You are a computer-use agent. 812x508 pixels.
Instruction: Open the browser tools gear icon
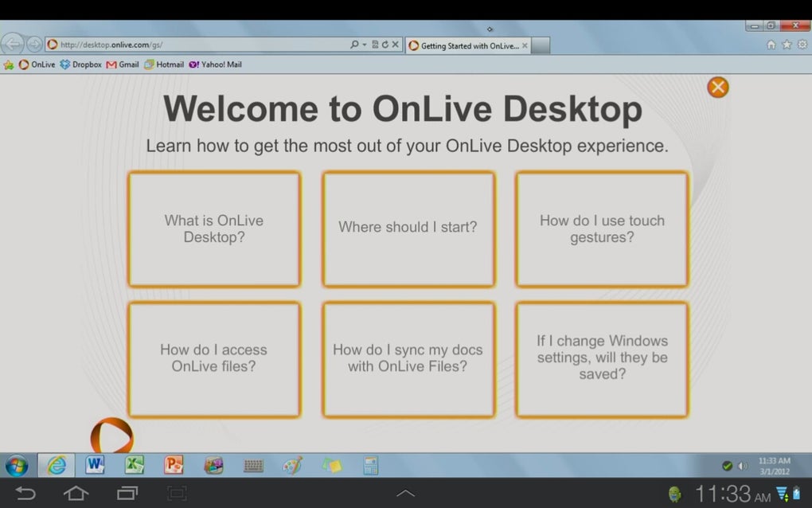[802, 45]
